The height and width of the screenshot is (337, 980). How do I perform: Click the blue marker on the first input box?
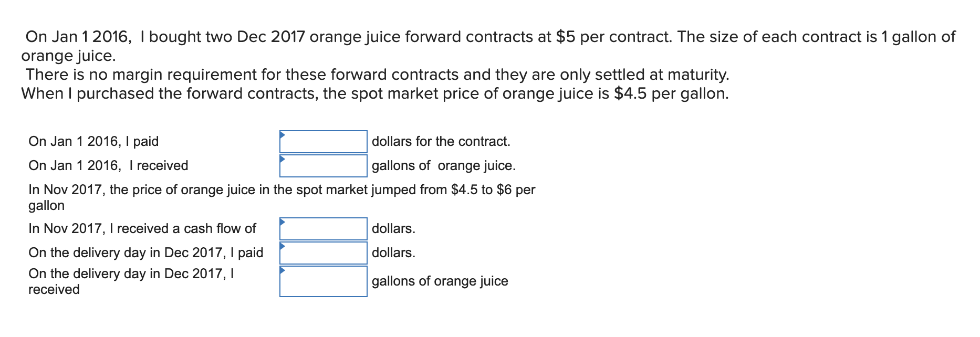[284, 135]
